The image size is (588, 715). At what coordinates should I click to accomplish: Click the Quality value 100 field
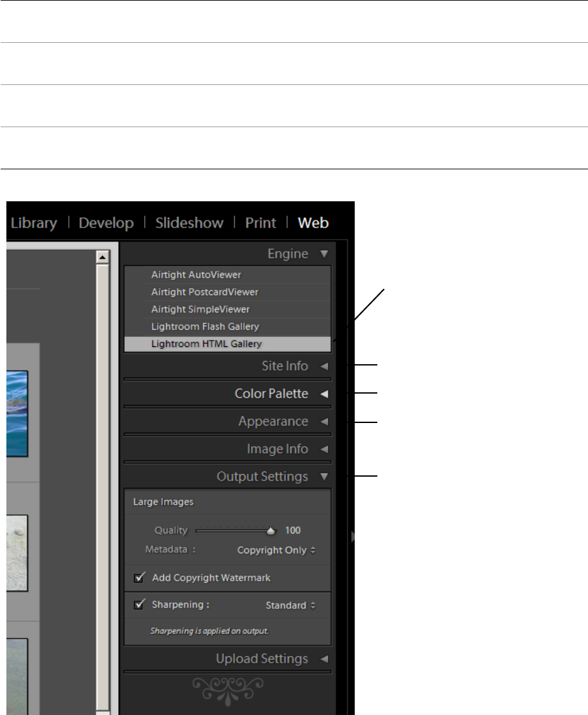click(x=293, y=530)
